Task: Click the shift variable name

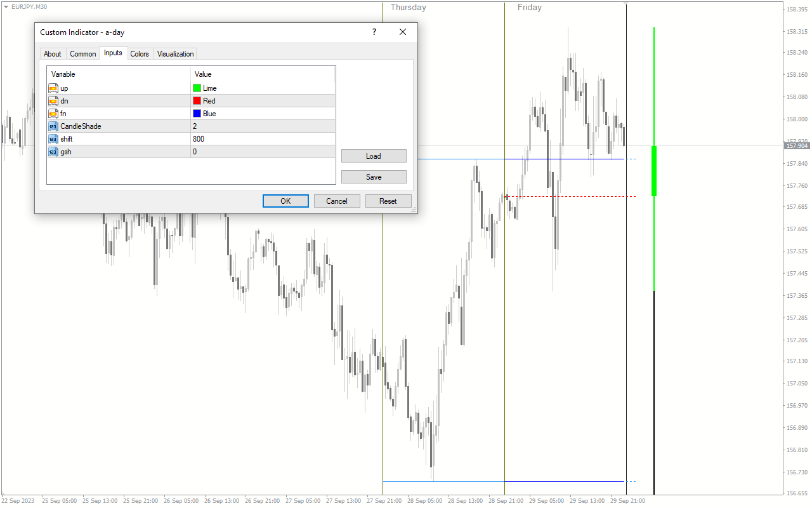Action: click(x=66, y=139)
